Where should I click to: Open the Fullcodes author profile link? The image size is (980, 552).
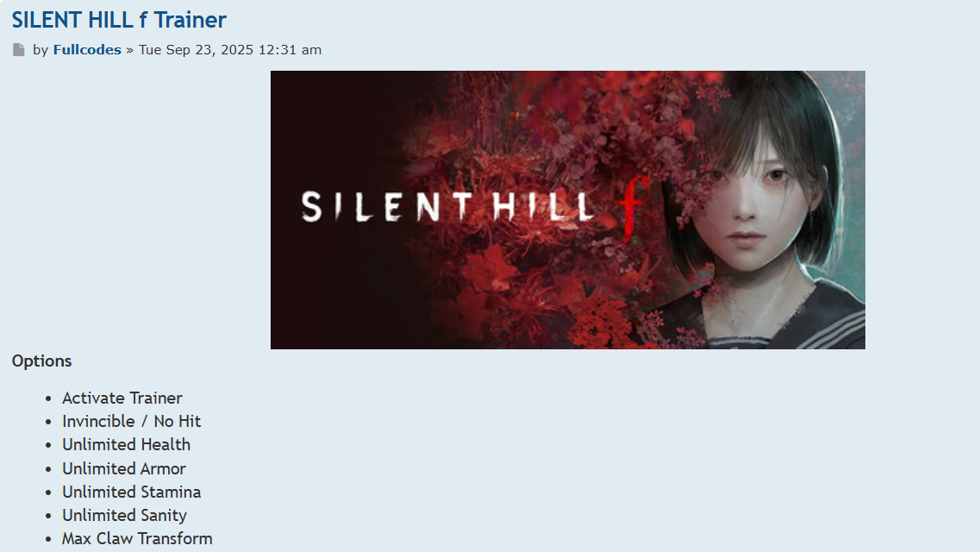coord(87,50)
